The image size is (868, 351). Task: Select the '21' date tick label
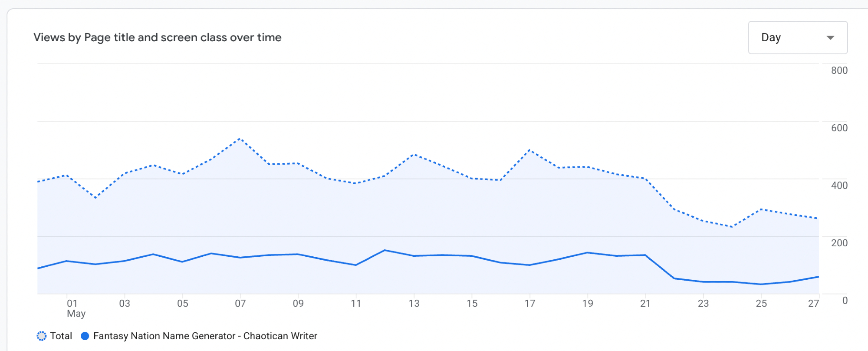point(645,303)
